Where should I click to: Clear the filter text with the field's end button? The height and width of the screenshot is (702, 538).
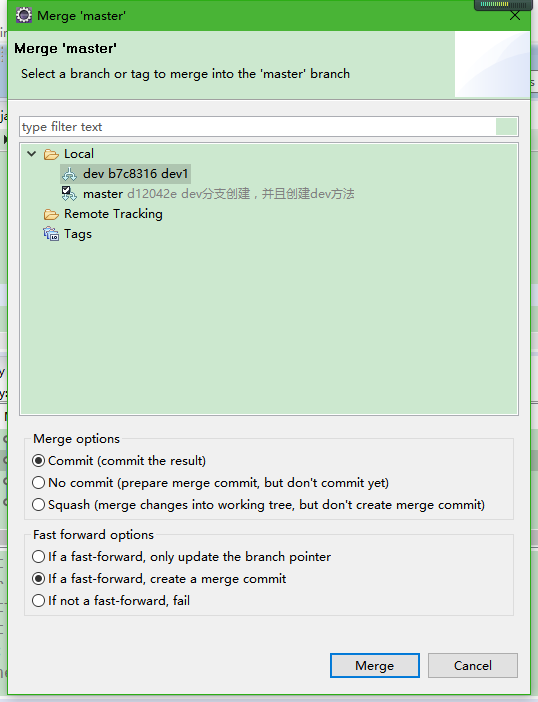click(507, 127)
